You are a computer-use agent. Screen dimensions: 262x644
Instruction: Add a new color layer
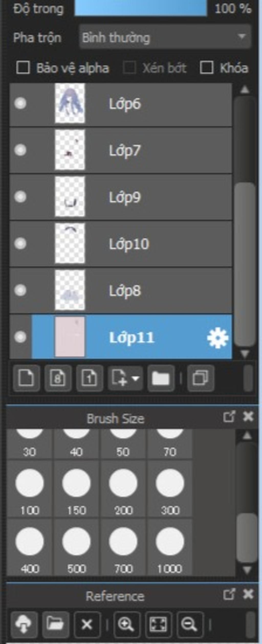[x=26, y=378]
